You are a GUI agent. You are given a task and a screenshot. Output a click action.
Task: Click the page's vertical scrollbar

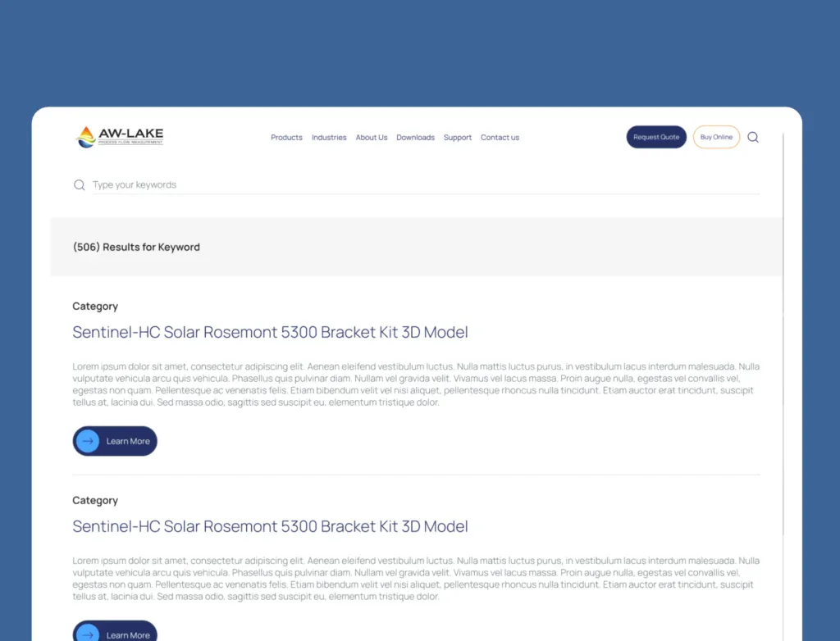pyautogui.click(x=783, y=369)
